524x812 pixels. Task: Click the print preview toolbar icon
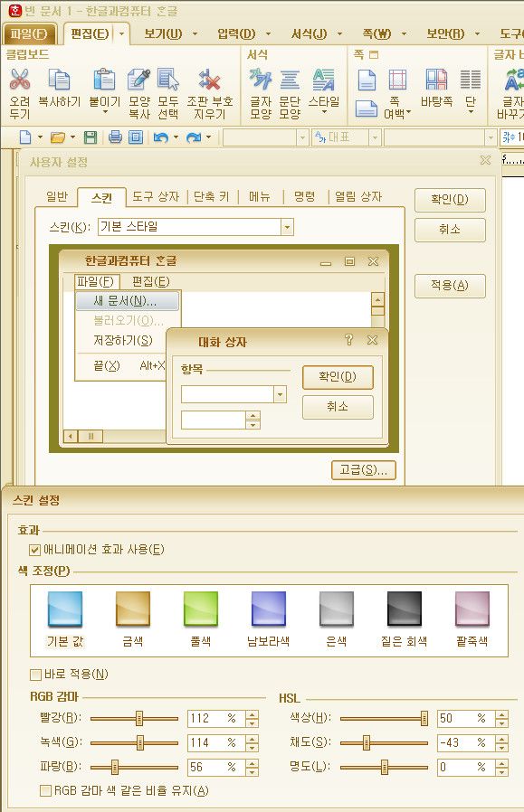(x=136, y=137)
